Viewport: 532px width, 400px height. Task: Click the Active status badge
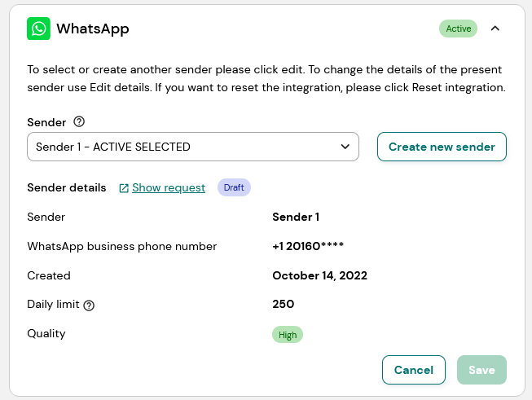pos(459,29)
